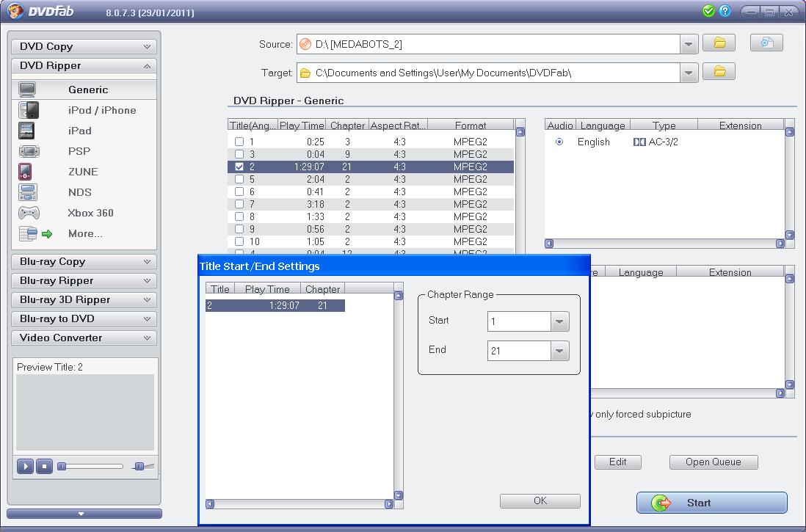The height and width of the screenshot is (532, 806).
Task: Expand the Blu-ray to DVD section
Action: tap(84, 318)
